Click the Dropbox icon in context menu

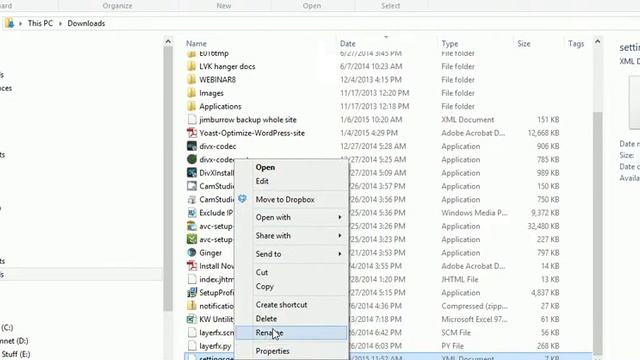pos(242,199)
